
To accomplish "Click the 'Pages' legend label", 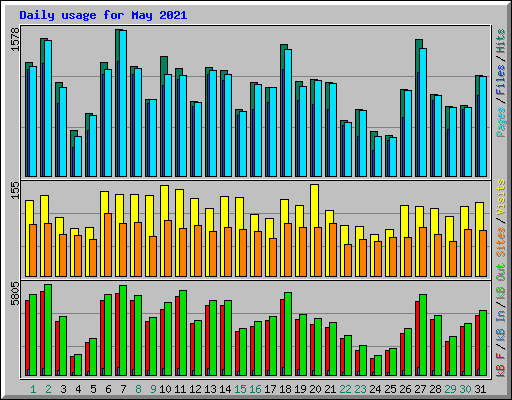I will pos(501,122).
